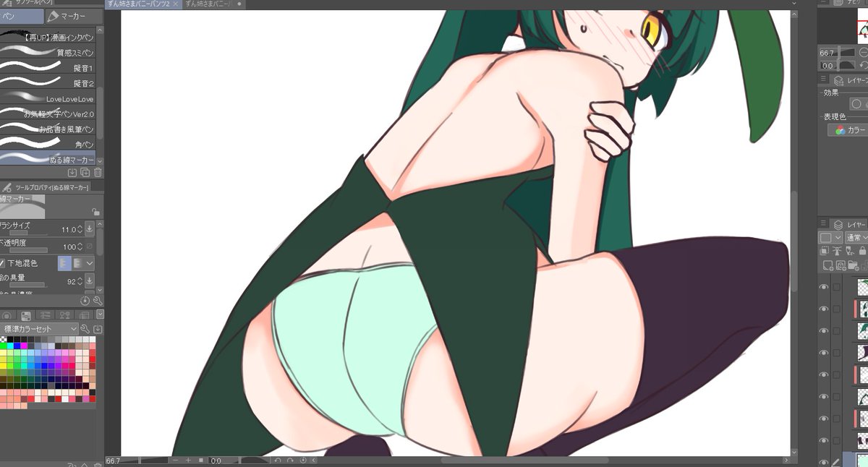Click the fit-to-screen square button on the canvas bottom bar
This screenshot has width=868, height=467.
click(x=200, y=460)
